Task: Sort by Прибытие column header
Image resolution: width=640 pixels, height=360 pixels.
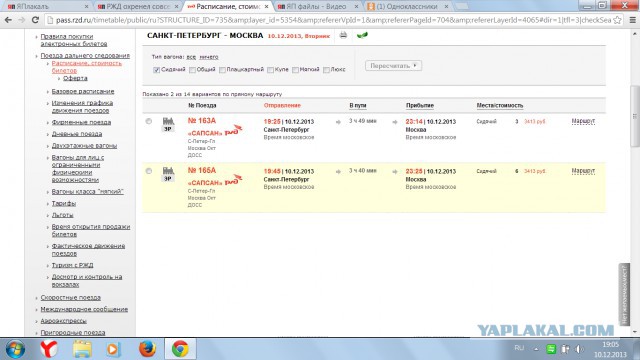Action: click(420, 105)
